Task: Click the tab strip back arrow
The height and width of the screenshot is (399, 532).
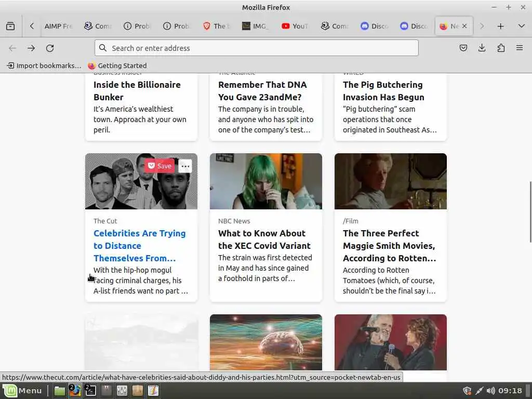Action: (32, 26)
